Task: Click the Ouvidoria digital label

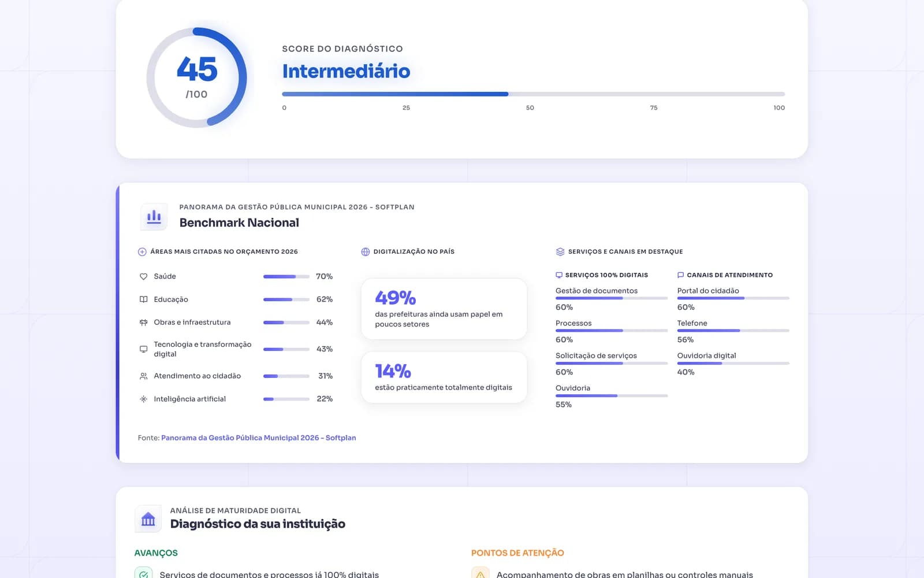Action: click(x=706, y=355)
